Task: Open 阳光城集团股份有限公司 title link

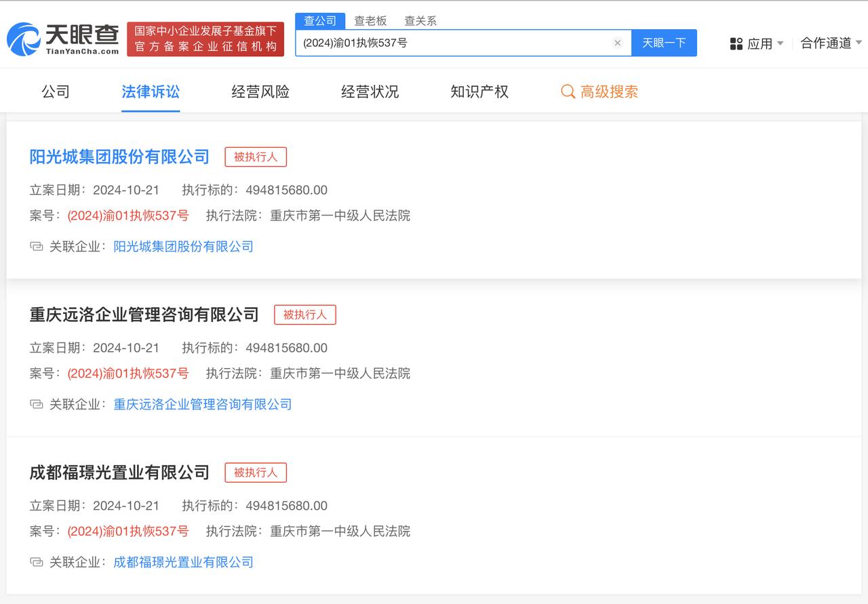Action: pyautogui.click(x=119, y=157)
